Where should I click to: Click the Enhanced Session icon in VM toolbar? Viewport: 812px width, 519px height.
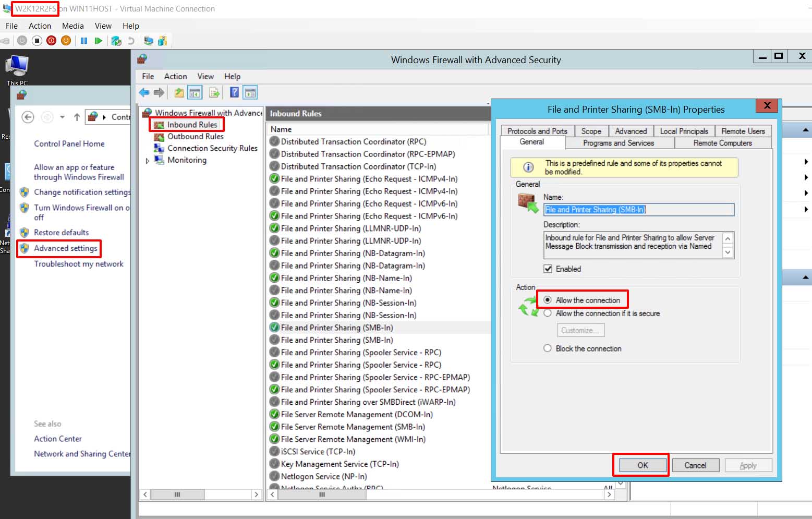pos(149,41)
